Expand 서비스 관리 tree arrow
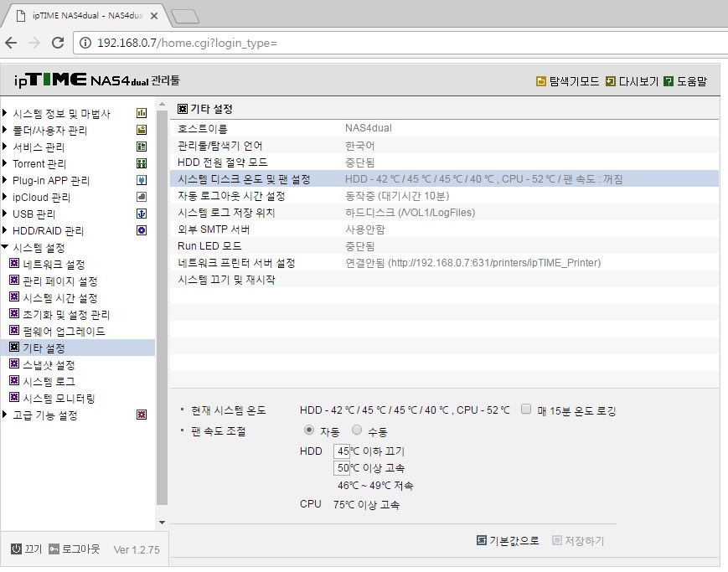The height and width of the screenshot is (572, 728). [5, 146]
